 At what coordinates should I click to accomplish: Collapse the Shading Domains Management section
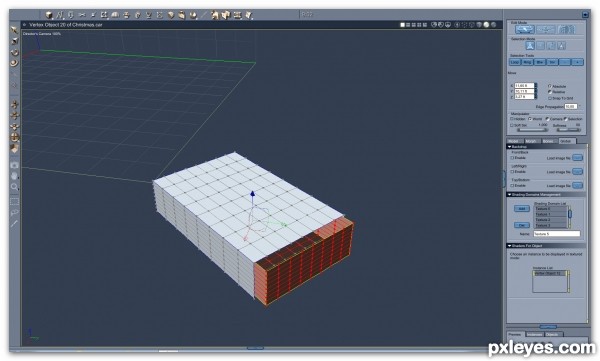coord(510,194)
